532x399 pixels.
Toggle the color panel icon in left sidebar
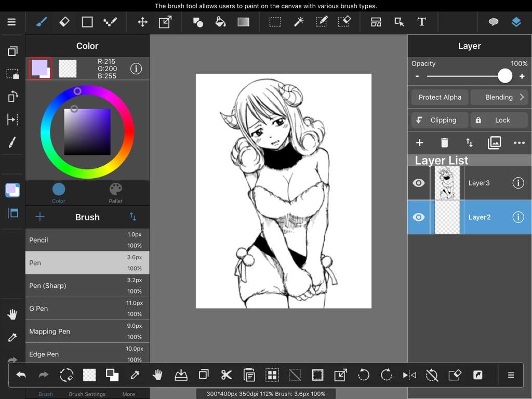click(12, 190)
